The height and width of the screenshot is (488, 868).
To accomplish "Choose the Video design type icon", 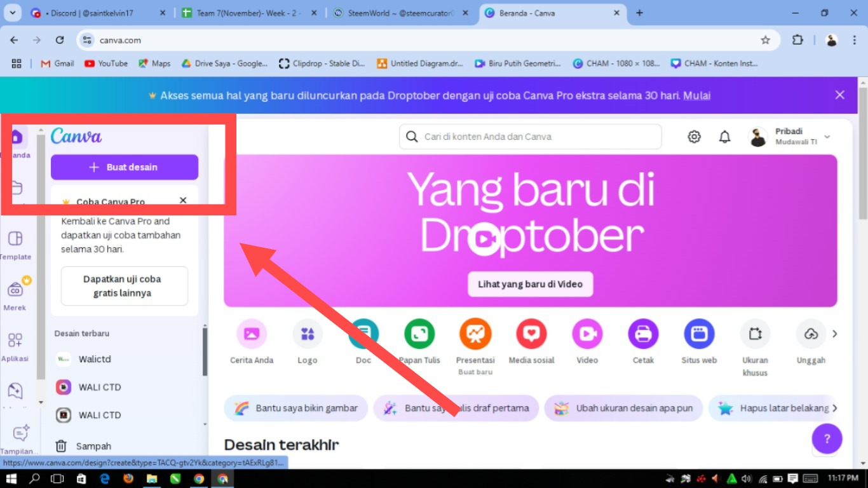I will [587, 334].
